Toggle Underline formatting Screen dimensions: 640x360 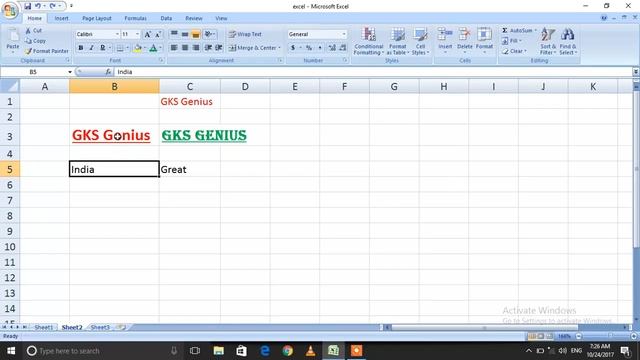[x=102, y=48]
